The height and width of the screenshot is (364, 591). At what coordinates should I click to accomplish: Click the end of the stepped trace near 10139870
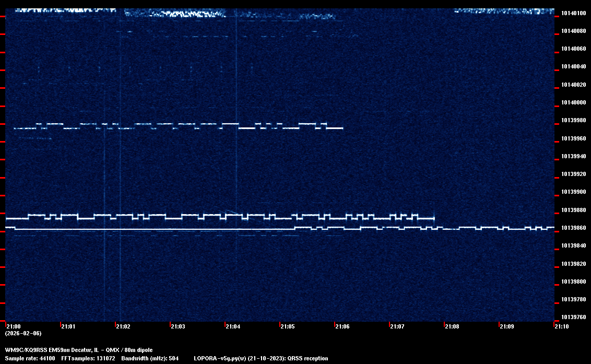click(x=433, y=218)
